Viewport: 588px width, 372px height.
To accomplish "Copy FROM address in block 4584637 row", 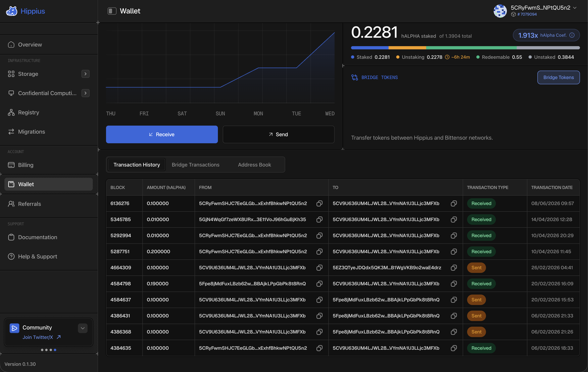I will coord(319,300).
